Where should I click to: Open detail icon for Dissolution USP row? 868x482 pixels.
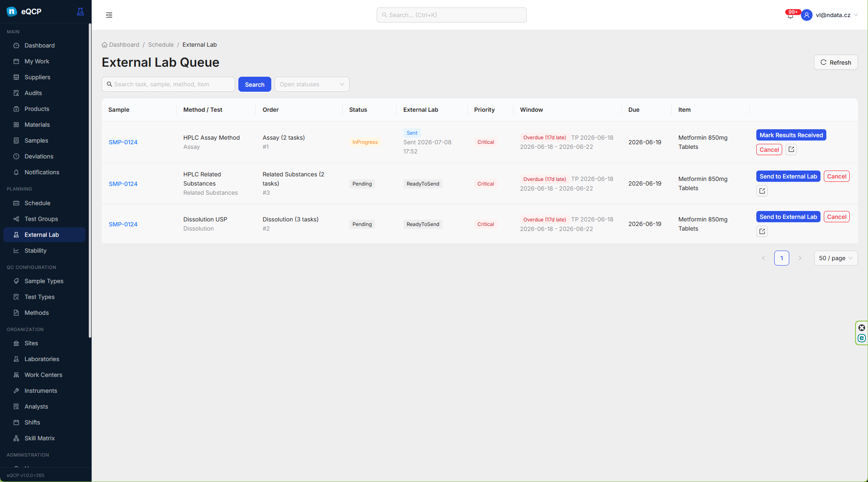[762, 231]
